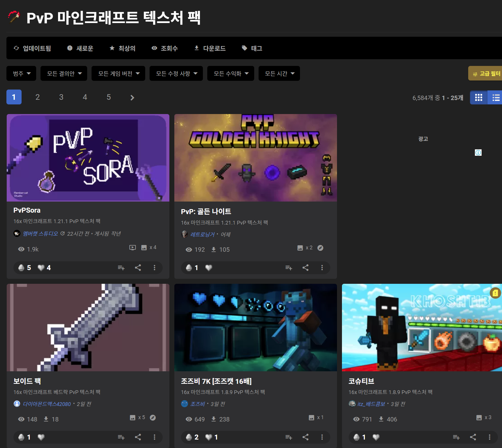Open the 보이드 팩 sword thumbnail

[88, 328]
